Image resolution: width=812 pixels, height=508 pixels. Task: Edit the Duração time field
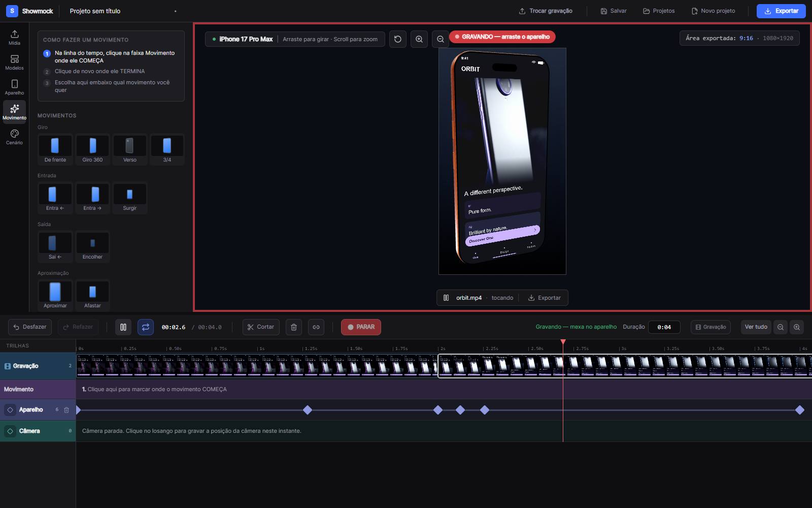664,327
